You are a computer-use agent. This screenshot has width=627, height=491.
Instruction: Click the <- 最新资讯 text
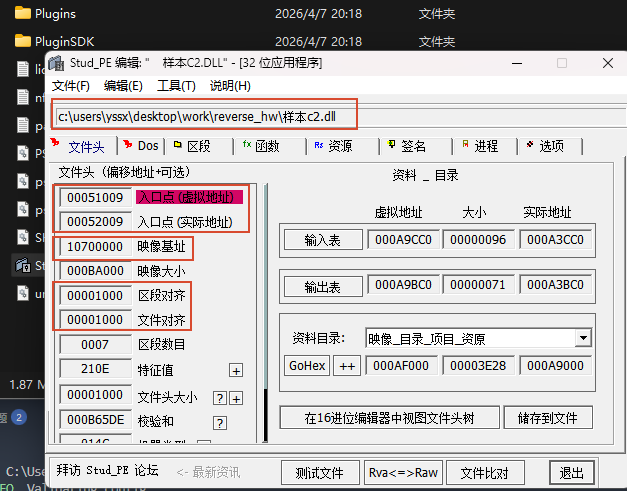208,472
